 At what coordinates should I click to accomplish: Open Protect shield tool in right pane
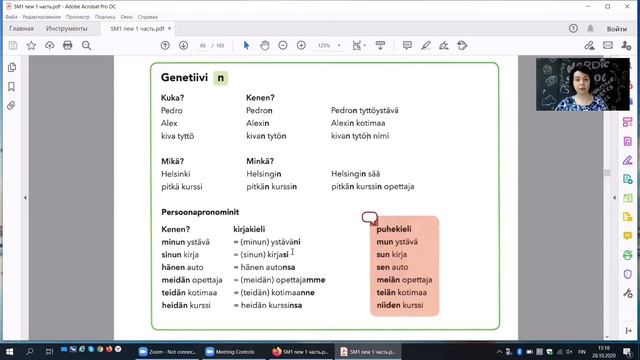click(x=627, y=274)
